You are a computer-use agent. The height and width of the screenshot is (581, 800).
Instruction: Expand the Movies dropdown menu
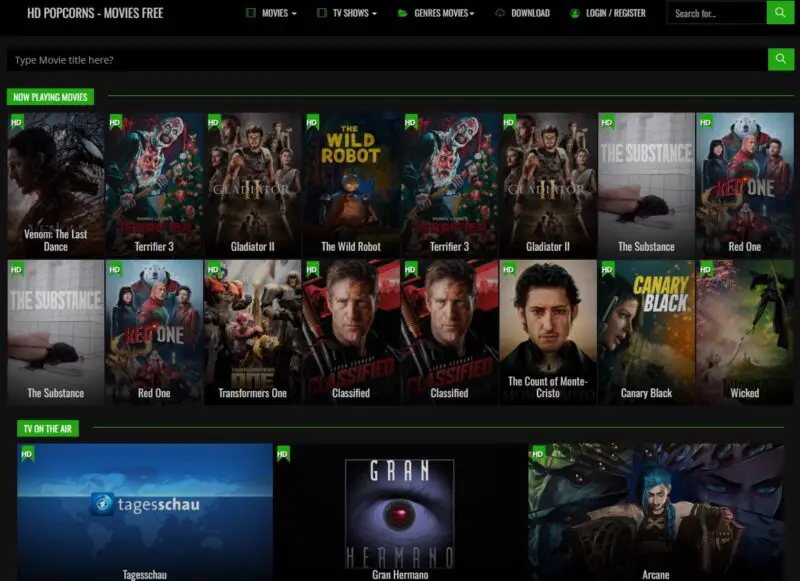[271, 14]
